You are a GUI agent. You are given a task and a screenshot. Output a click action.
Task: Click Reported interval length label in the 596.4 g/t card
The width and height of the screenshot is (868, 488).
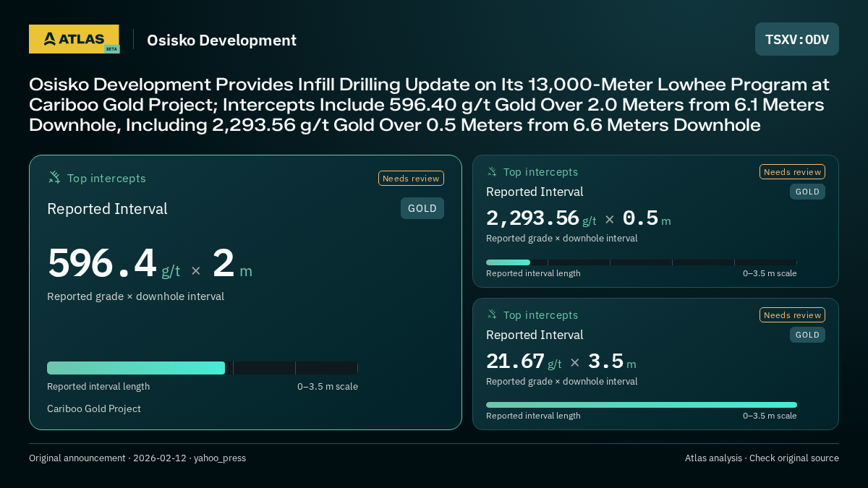[x=98, y=387]
